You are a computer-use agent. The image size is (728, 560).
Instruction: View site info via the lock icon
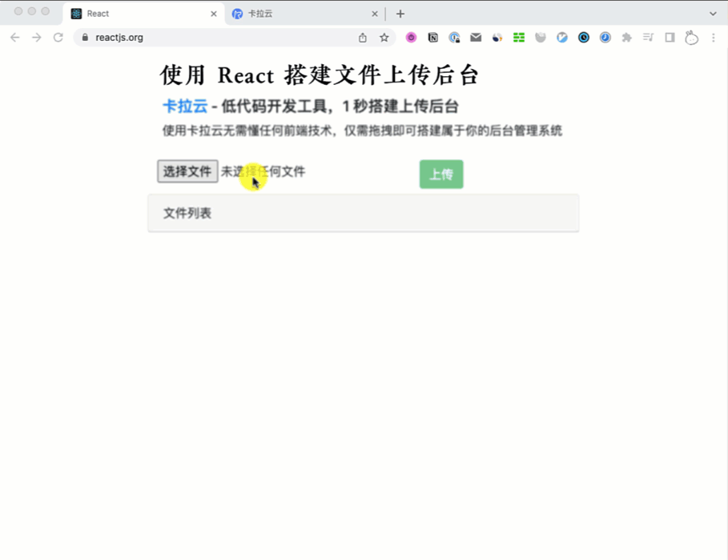[85, 38]
